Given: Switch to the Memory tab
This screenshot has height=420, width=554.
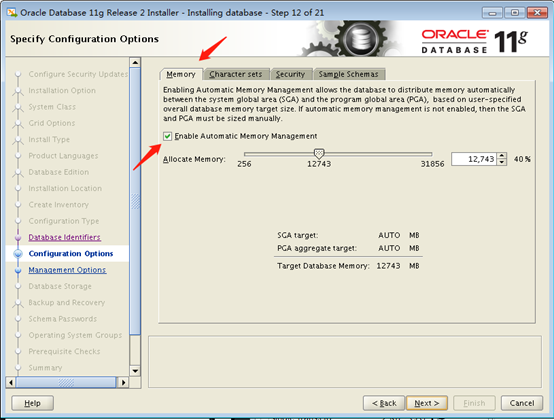Looking at the screenshot, I should (181, 74).
